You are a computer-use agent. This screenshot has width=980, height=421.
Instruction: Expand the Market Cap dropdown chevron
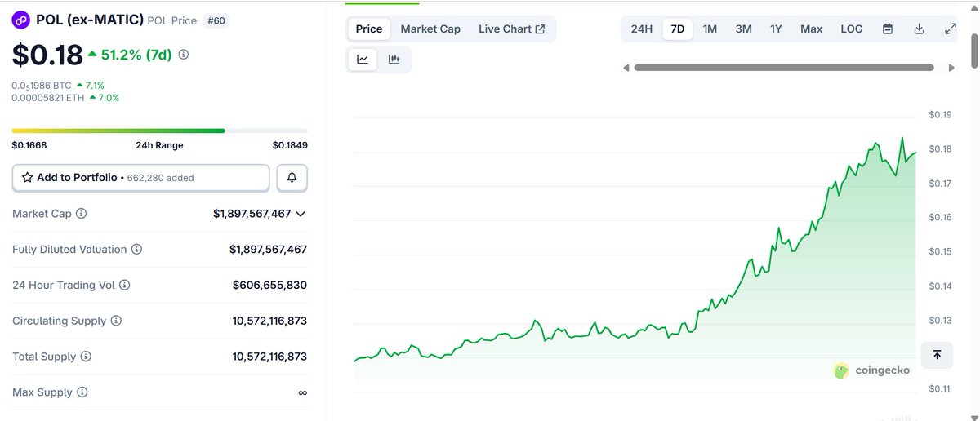pyautogui.click(x=301, y=214)
